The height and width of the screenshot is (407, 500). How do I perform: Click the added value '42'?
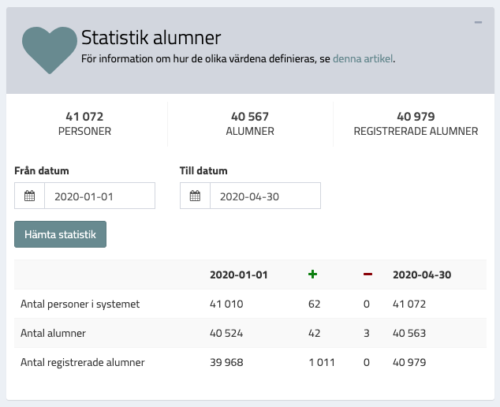click(x=314, y=333)
